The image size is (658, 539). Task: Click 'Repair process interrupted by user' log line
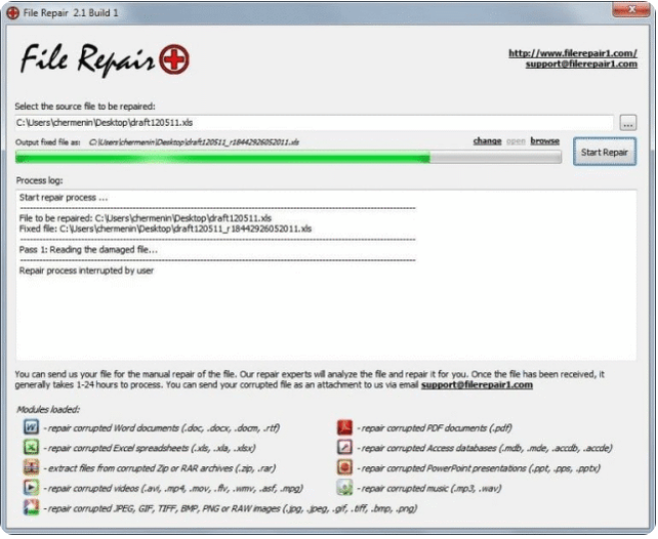(x=86, y=271)
